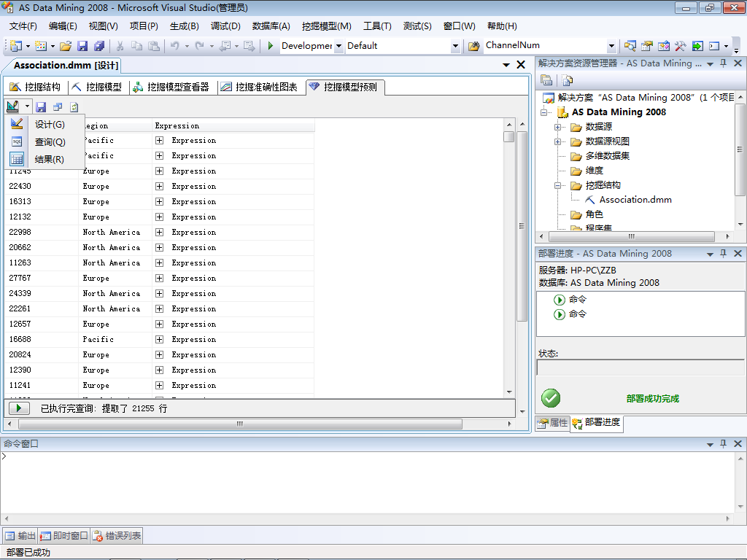Click the Open File folder icon

pyautogui.click(x=66, y=46)
